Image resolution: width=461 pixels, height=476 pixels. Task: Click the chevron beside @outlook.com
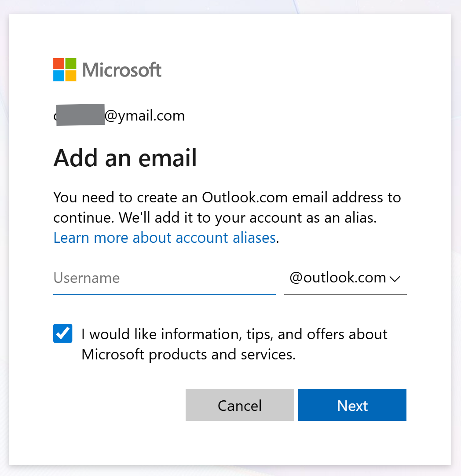395,279
